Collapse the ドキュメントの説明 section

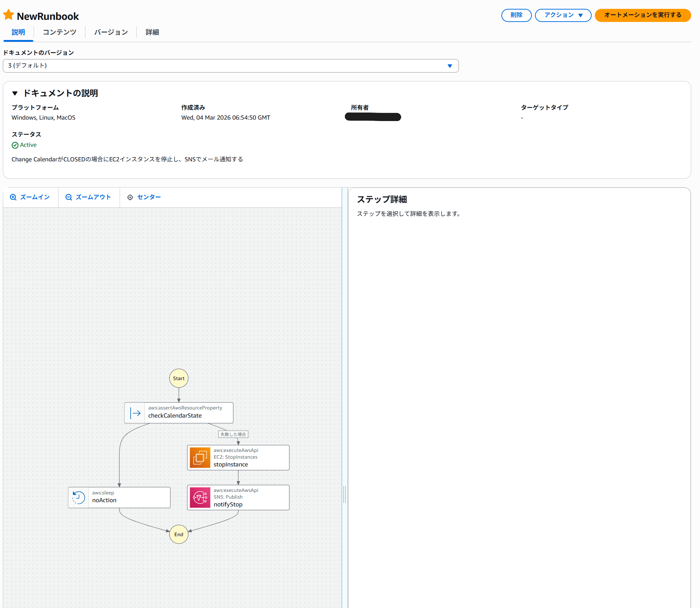(x=15, y=93)
